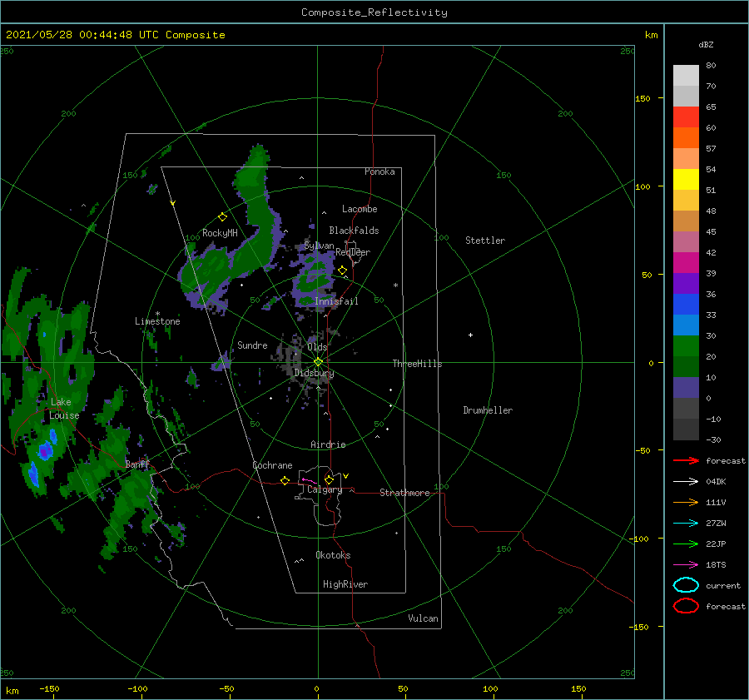749x700 pixels.
Task: Click the yellow V marker northwest of RockyMH
Action: coord(173,203)
